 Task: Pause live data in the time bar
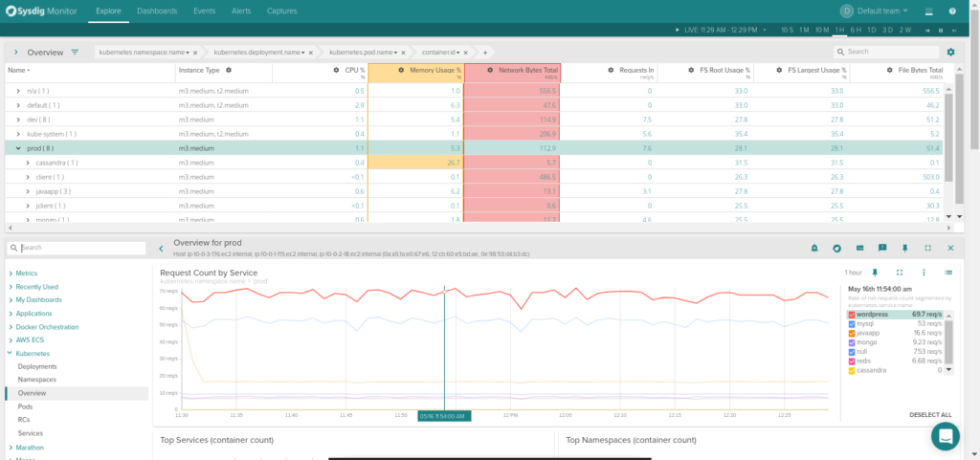[x=941, y=30]
